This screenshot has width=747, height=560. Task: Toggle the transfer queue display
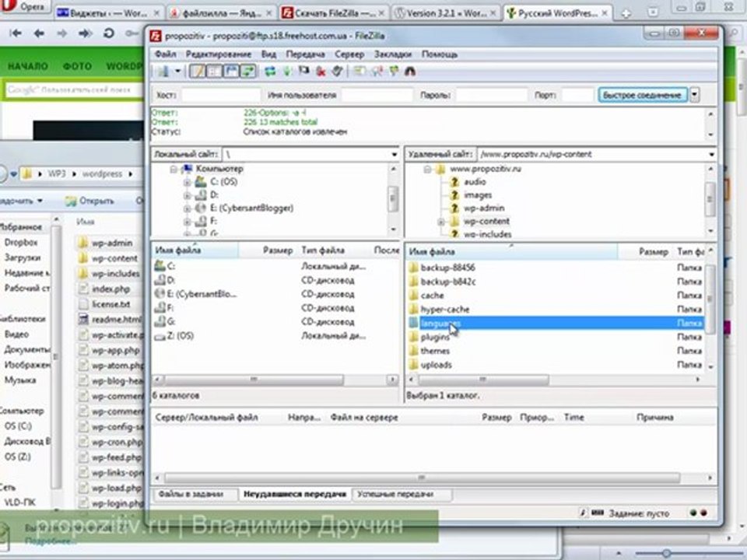click(247, 72)
